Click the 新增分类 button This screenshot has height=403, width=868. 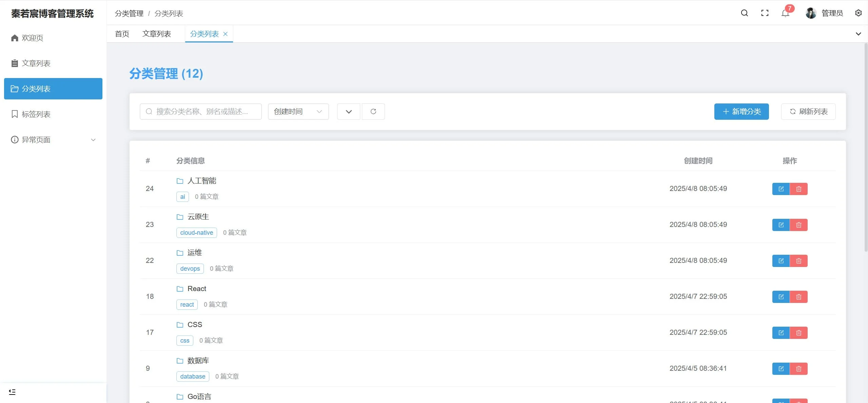point(741,112)
